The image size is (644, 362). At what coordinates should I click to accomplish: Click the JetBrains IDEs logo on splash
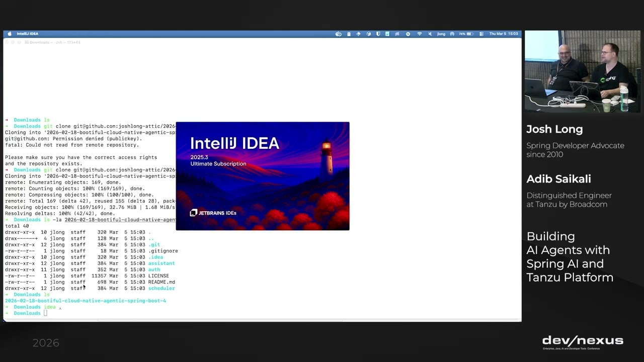pyautogui.click(x=213, y=213)
